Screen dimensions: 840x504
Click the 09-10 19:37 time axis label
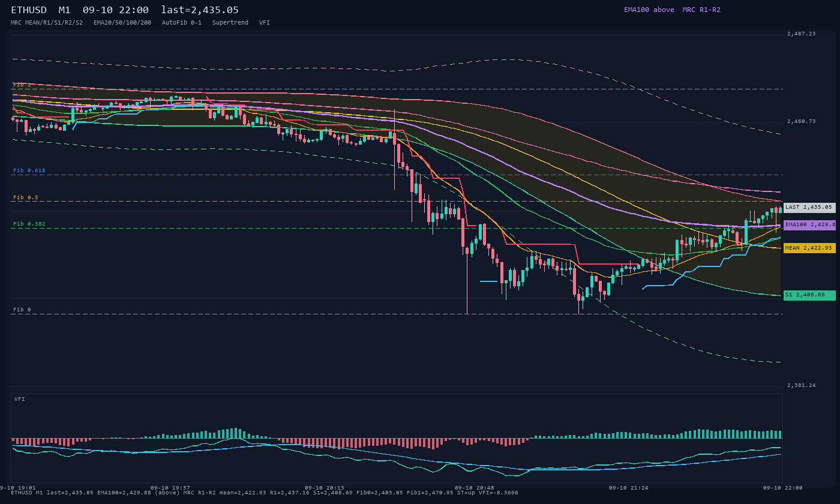click(170, 488)
